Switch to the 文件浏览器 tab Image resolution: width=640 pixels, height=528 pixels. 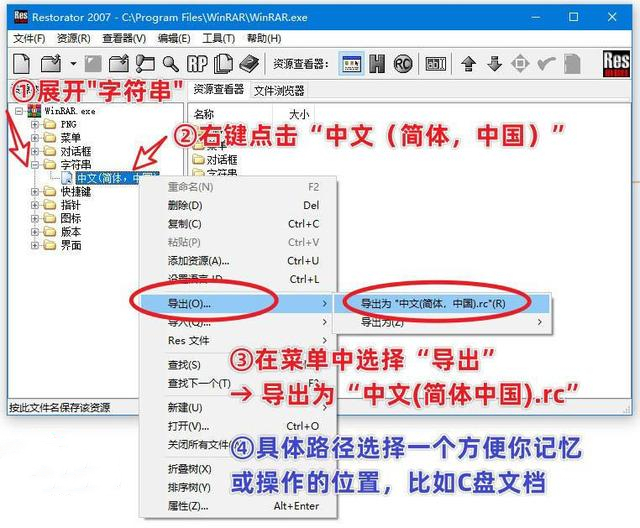point(279,90)
